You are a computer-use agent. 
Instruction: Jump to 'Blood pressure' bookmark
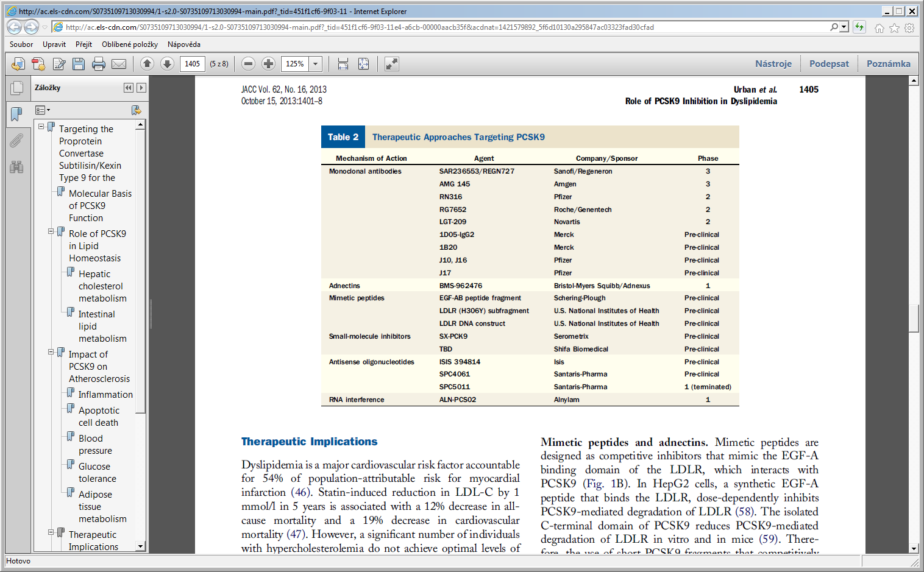(95, 444)
